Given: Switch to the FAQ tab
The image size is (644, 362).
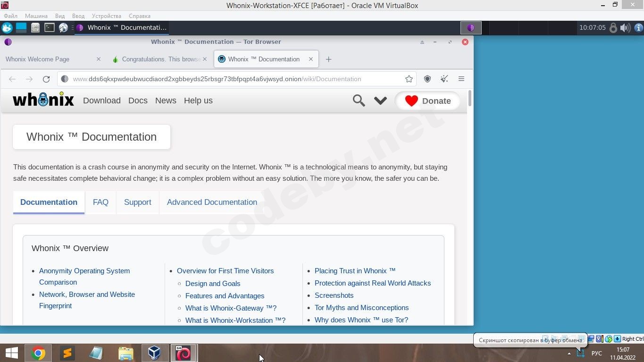Looking at the screenshot, I should point(100,202).
